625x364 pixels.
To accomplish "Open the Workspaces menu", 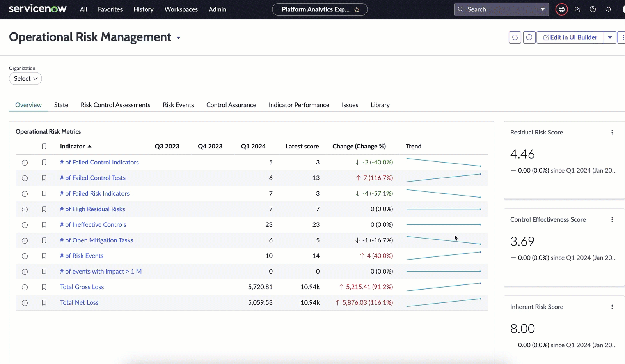I will [181, 9].
